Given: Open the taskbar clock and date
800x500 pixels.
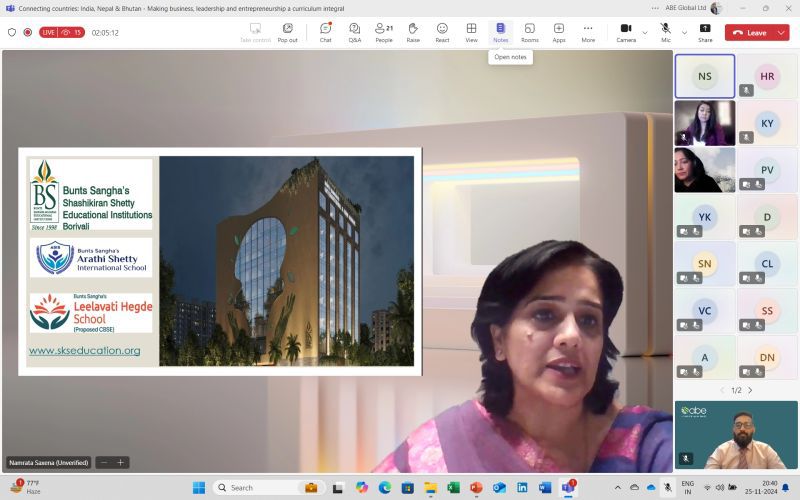Looking at the screenshot, I should pyautogui.click(x=763, y=487).
